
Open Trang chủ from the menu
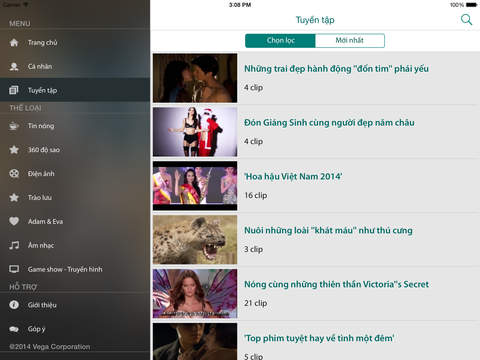pos(75,43)
